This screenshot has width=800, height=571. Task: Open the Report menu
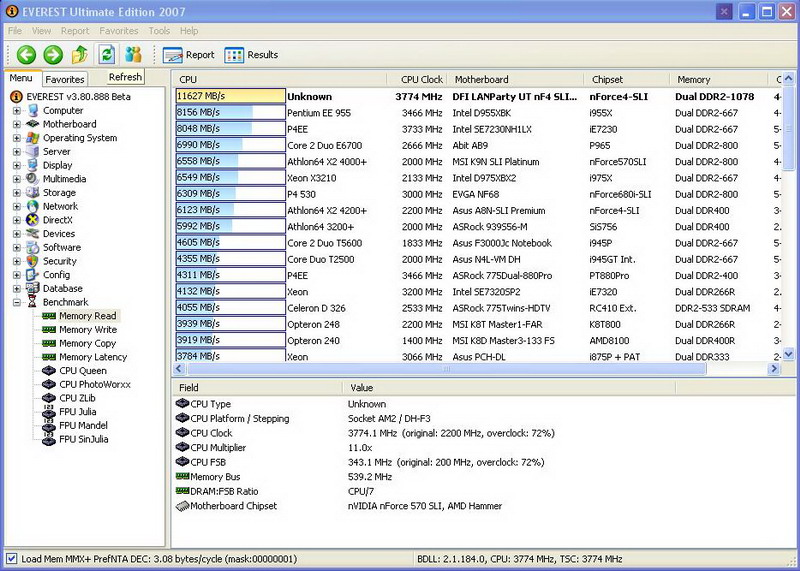click(75, 31)
